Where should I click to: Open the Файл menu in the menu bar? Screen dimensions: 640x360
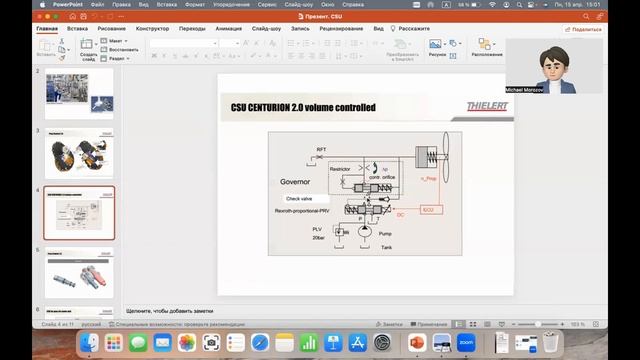(97, 4)
